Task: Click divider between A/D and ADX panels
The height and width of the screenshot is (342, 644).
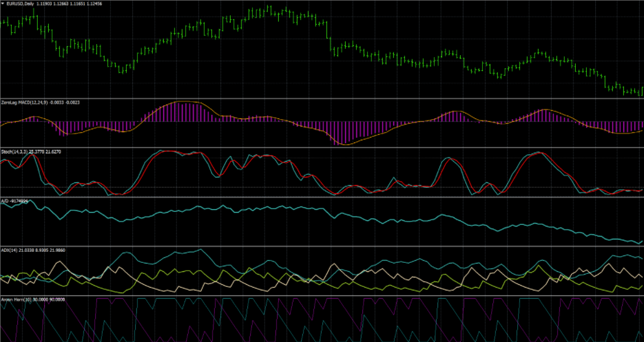Action: [x=322, y=246]
